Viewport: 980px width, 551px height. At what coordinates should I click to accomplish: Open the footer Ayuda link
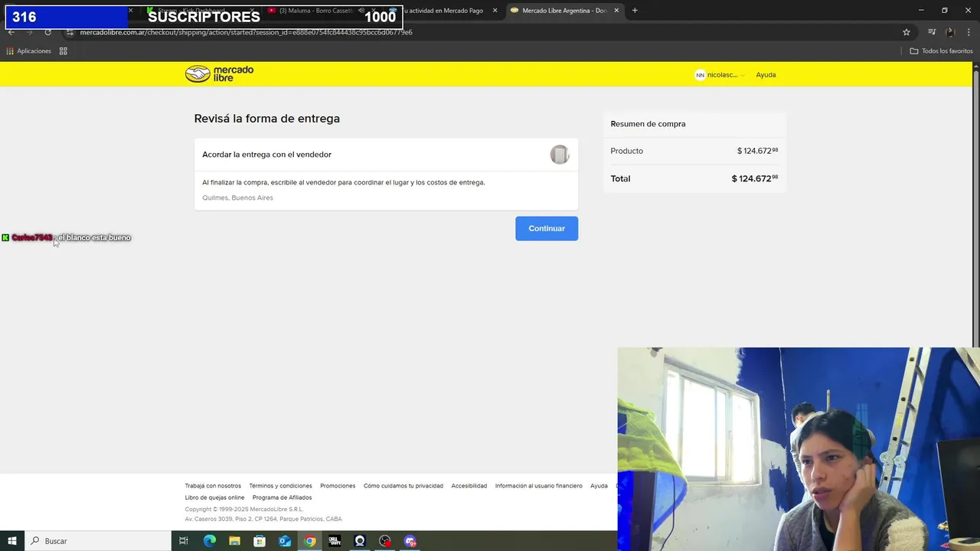pos(599,486)
